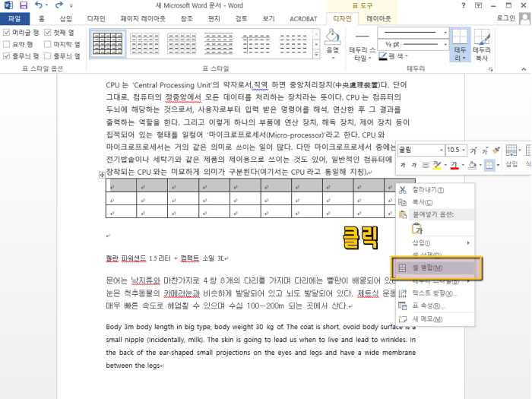
Task: Click the Border Painter (테두리 복사) icon
Action: tap(482, 37)
